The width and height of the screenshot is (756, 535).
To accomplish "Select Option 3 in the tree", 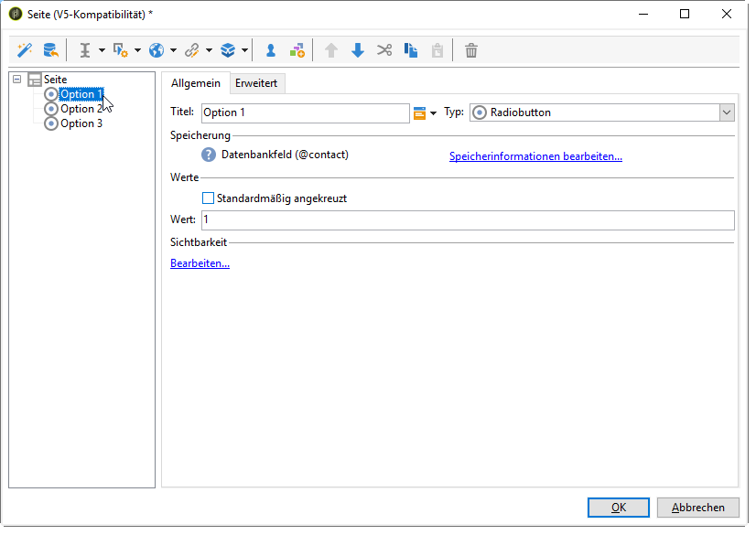I will click(81, 123).
